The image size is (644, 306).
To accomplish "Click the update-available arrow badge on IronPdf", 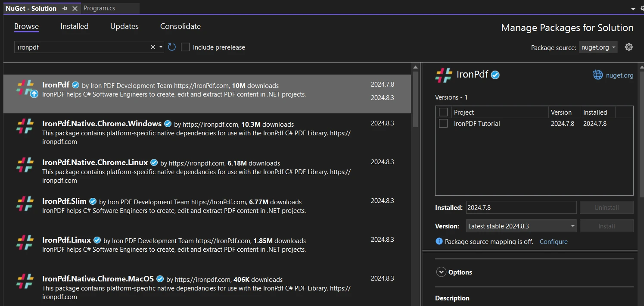I will click(34, 94).
